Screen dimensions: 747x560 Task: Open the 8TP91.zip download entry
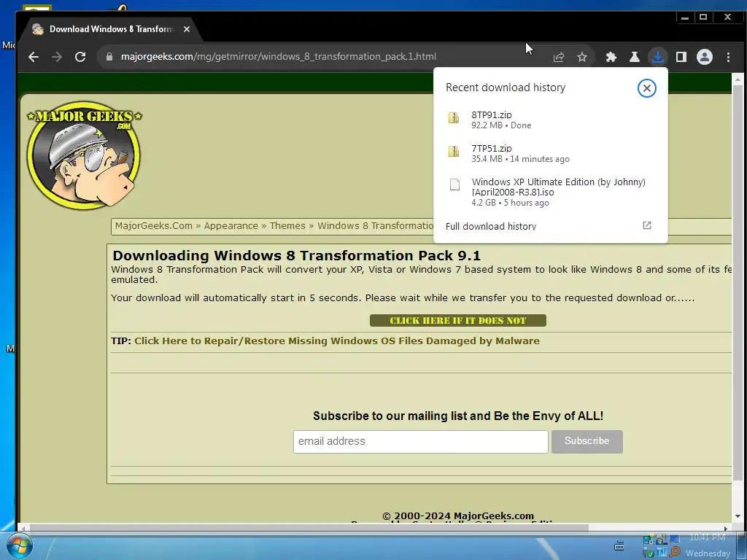pos(550,120)
